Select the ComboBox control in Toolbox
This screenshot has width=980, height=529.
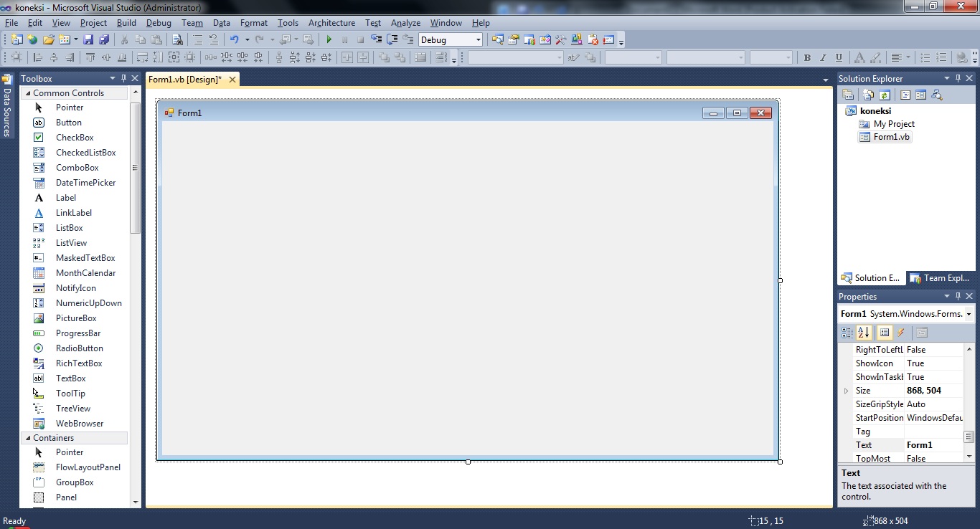tap(77, 168)
